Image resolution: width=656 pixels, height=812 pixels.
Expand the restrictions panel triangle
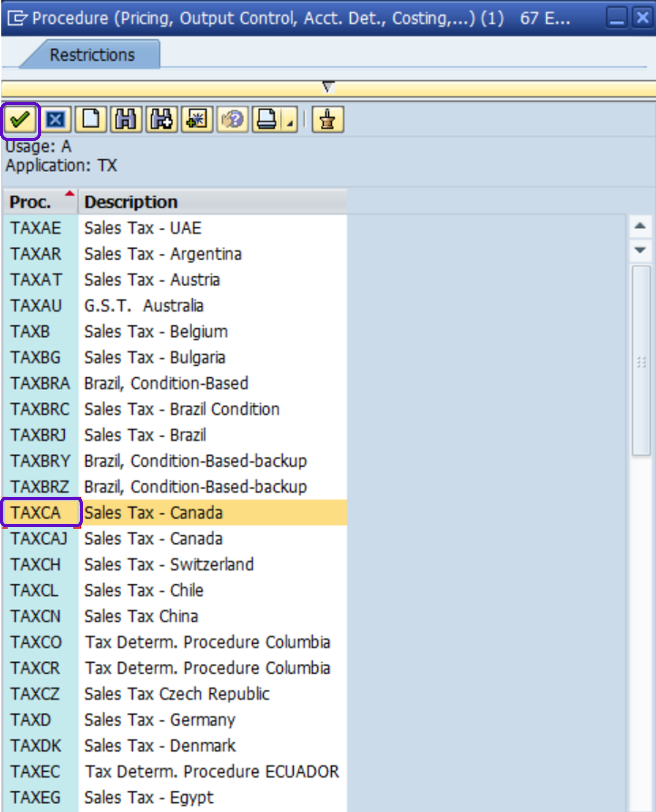(328, 87)
